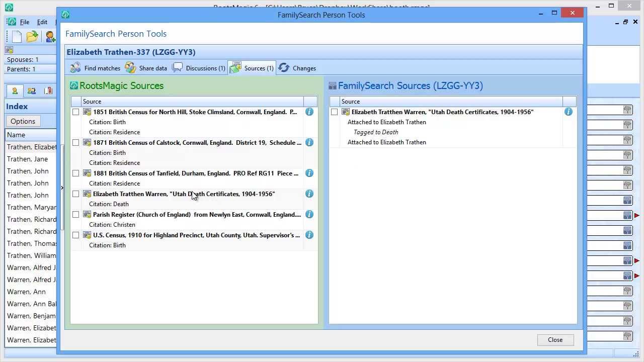Viewport: 644px width, 362px height.
Task: Select Citation: Residence under 1881 British Census
Action: (114, 184)
